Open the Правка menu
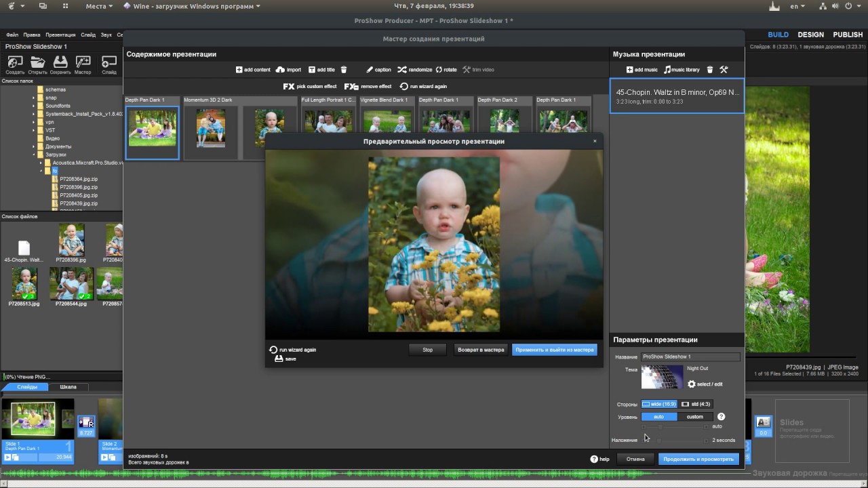Screen dimensions: 868x488 tap(32, 35)
